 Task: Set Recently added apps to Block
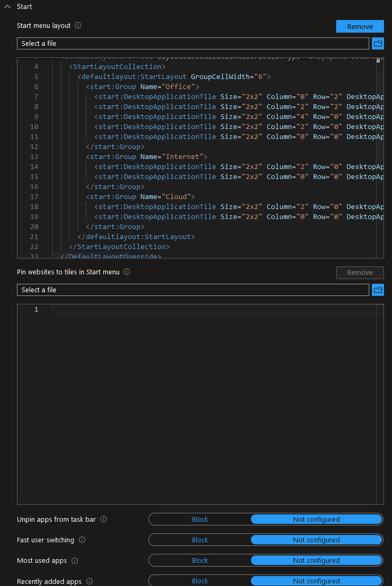(x=200, y=581)
